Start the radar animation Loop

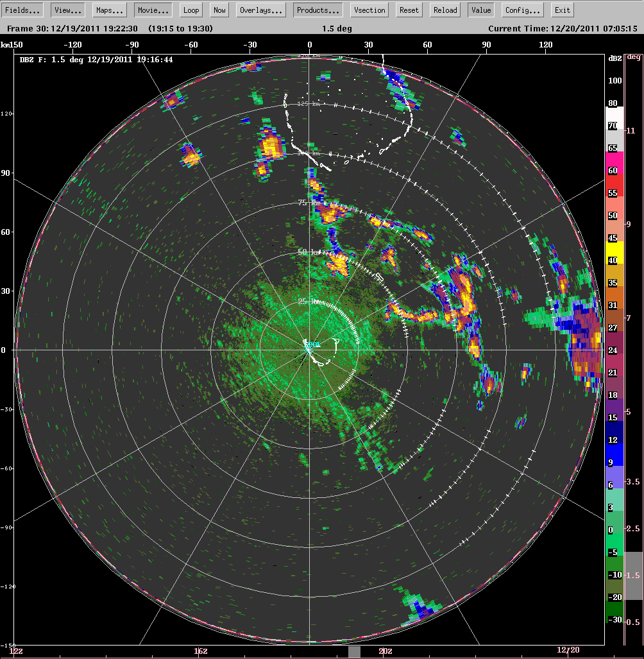point(191,10)
